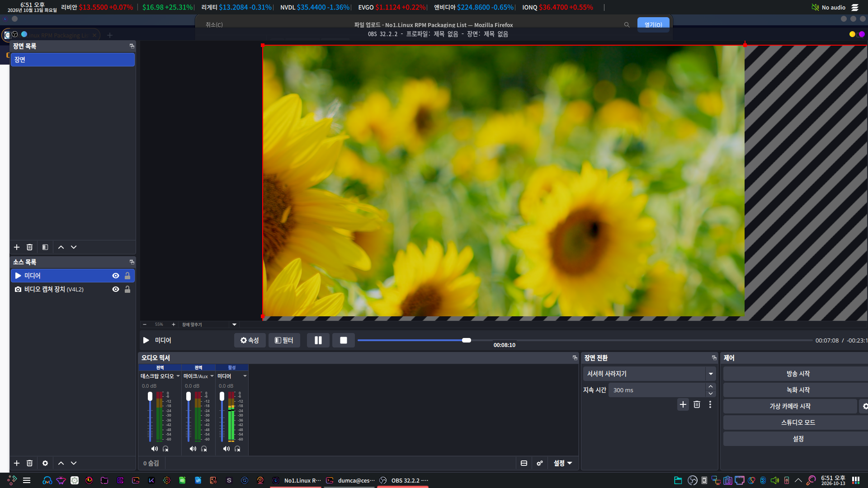Pop out the 오디오 믹서 dock
The image size is (868, 488).
point(575,358)
